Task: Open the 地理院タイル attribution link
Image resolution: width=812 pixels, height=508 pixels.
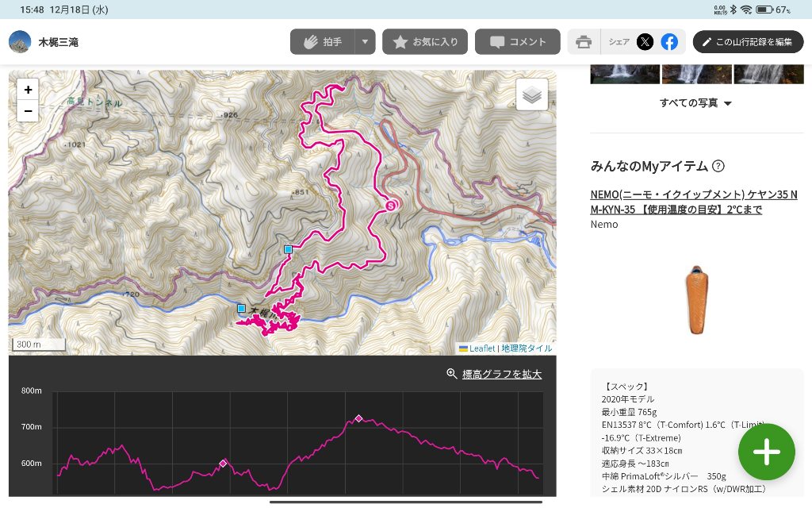Action: [x=527, y=348]
